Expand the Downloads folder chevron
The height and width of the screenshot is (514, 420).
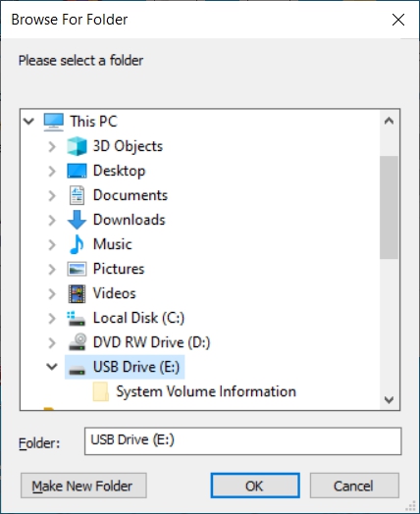(52, 220)
